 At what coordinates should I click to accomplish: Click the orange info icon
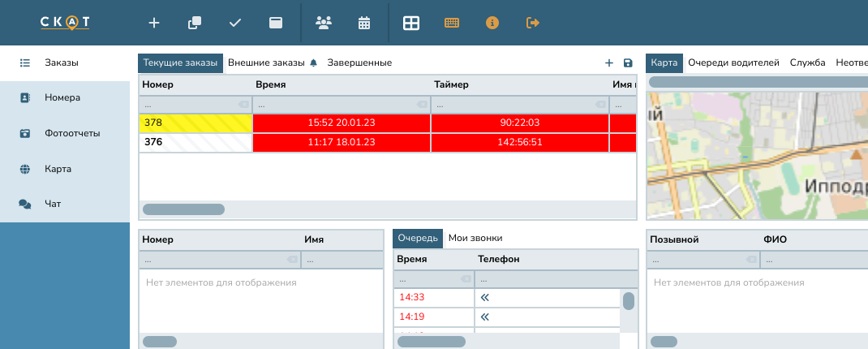point(492,23)
